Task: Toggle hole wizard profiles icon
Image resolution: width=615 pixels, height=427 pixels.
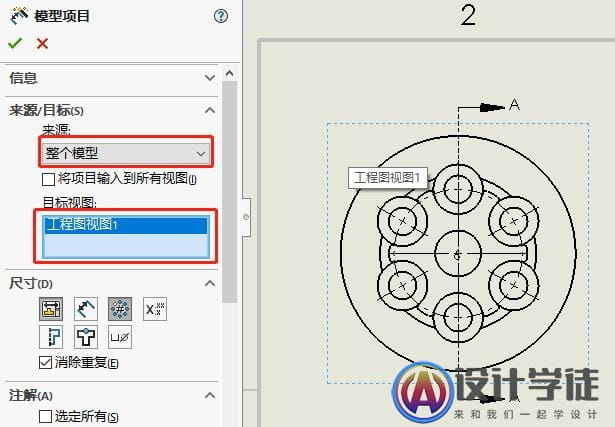Action: coord(51,337)
